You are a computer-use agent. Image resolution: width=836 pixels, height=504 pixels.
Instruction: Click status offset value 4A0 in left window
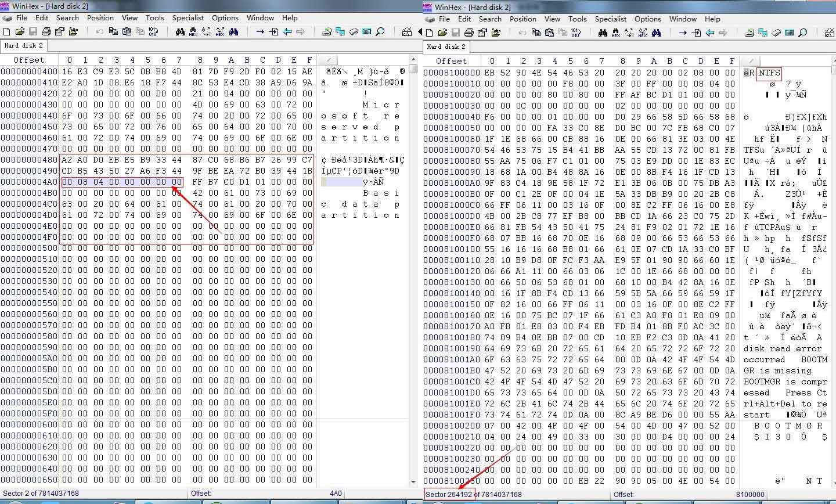pyautogui.click(x=336, y=494)
